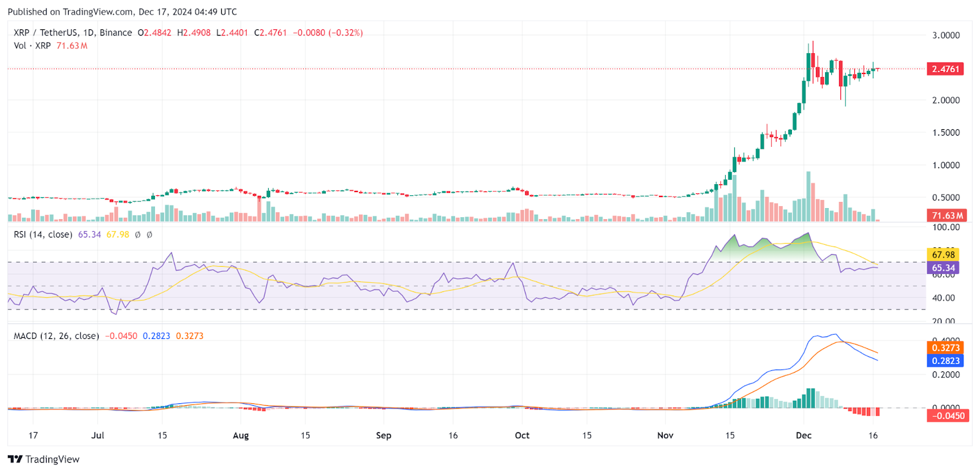Click the high price value H2.4908
980x473 pixels.
[x=194, y=32]
